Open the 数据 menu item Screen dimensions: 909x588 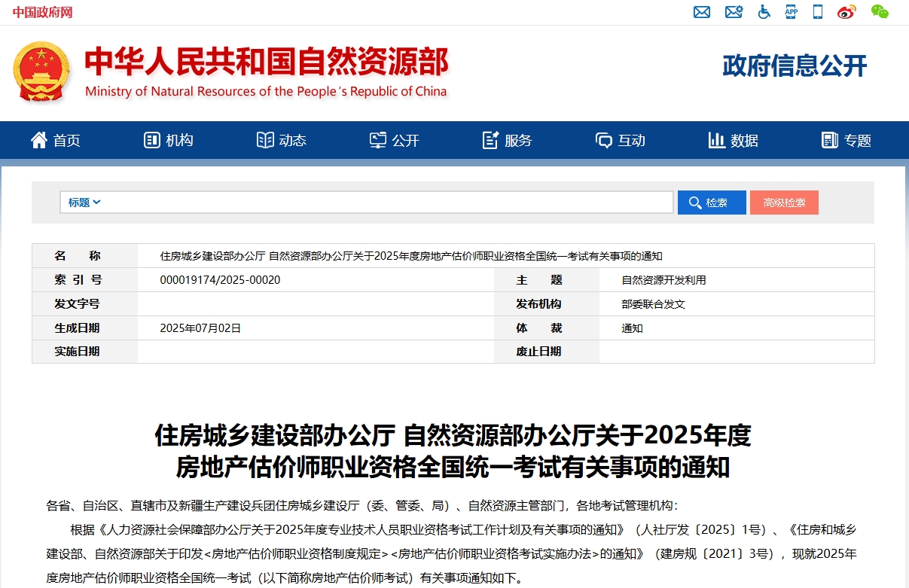coord(734,140)
